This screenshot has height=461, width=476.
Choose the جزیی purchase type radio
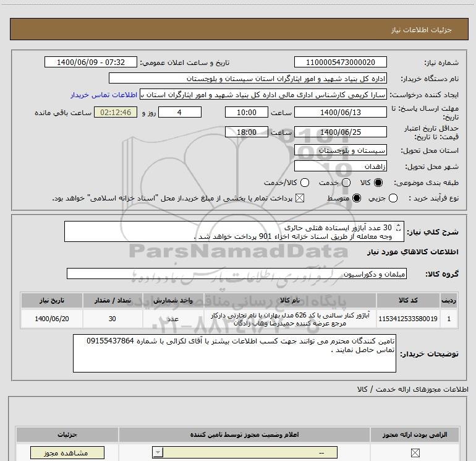coord(393,198)
